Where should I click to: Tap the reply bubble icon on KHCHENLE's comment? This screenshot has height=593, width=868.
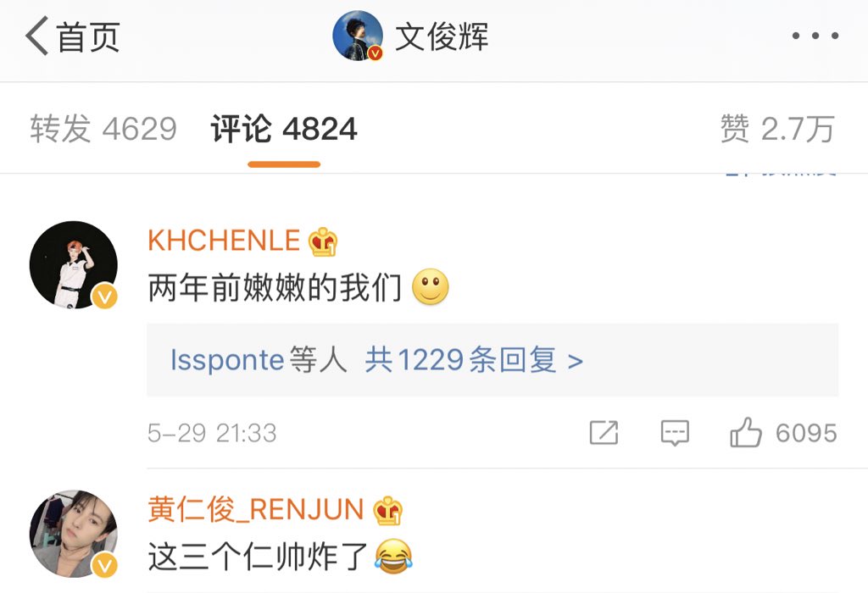pos(675,433)
